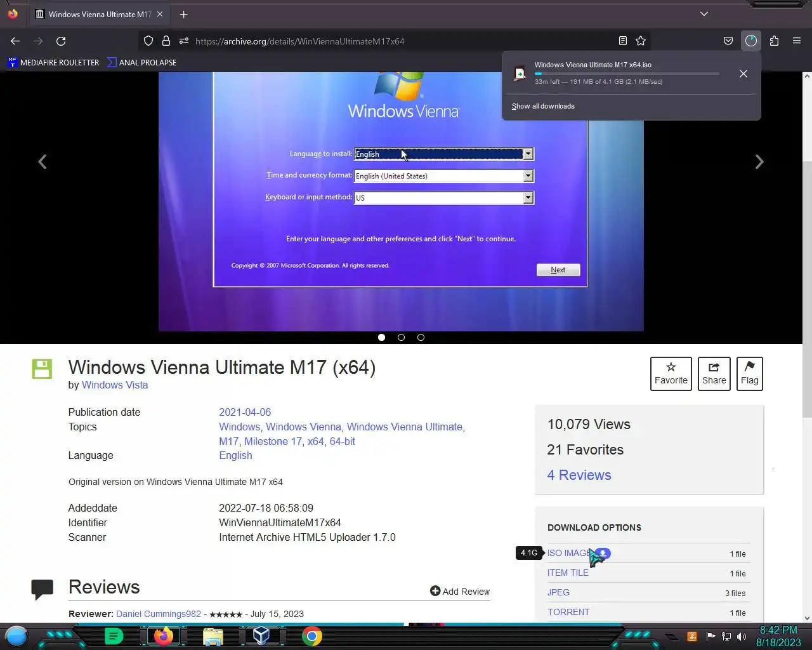
Task: Open the 4 Reviews link
Action: [x=579, y=475]
